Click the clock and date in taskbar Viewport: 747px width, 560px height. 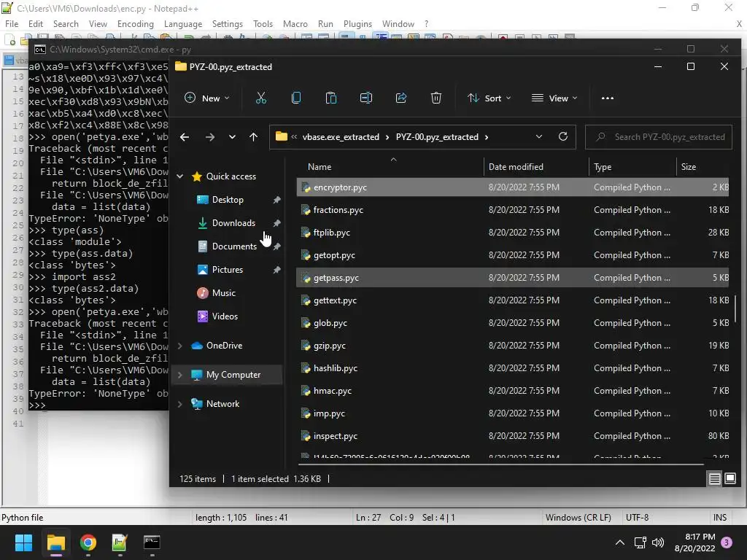[x=694, y=542]
